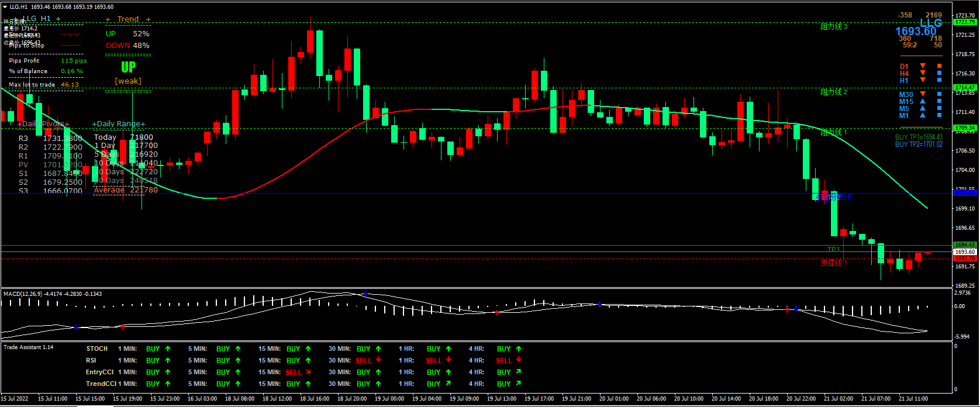Click the S3 1666.0700 pivot row
The height and width of the screenshot is (407, 980).
tap(50, 191)
